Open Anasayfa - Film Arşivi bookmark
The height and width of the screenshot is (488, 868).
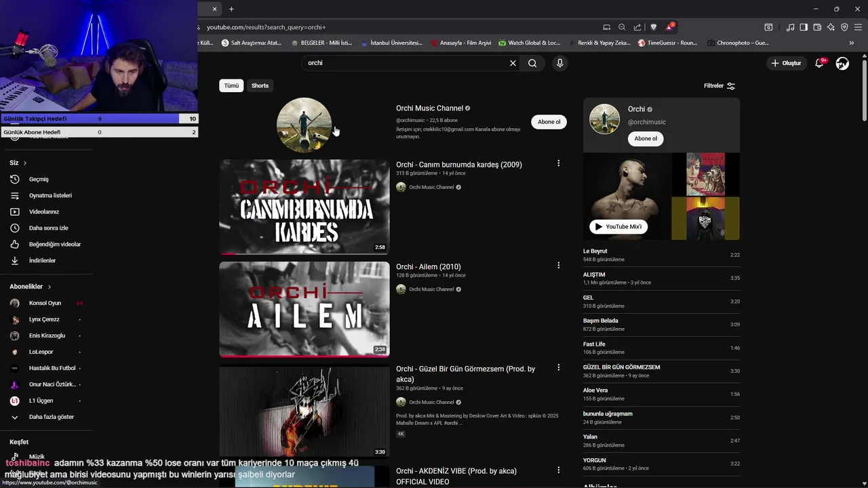click(x=460, y=43)
